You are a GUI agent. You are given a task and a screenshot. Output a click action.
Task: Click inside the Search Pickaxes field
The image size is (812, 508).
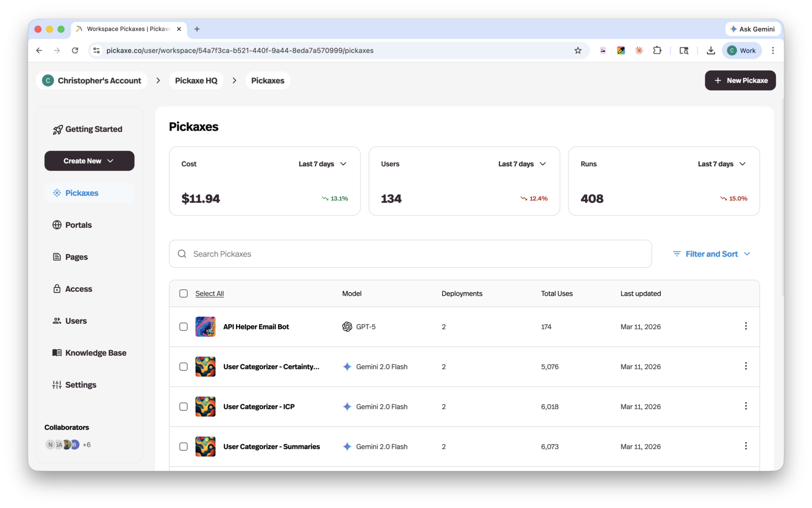coord(350,254)
